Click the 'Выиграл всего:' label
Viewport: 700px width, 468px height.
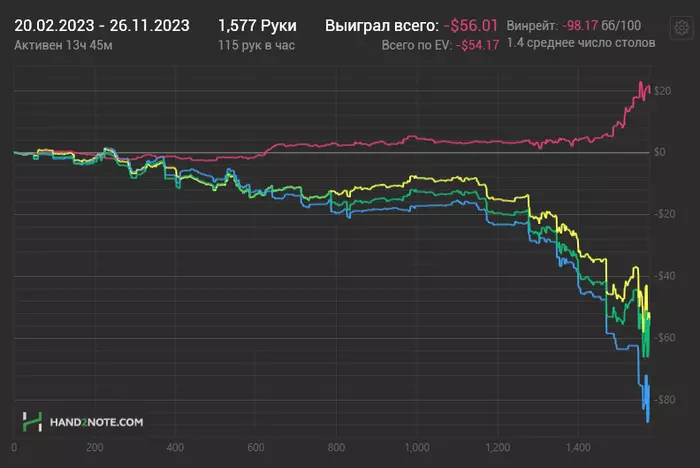[x=382, y=25]
